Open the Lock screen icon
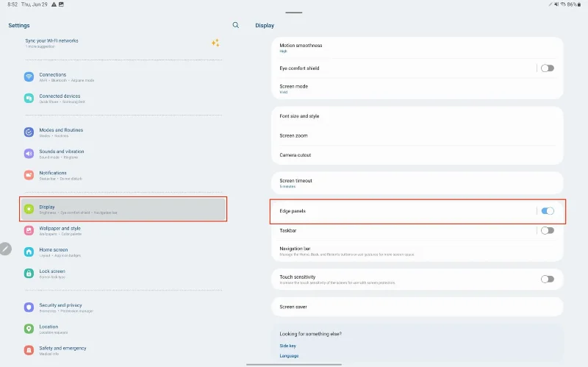Screen dimensions: 588x367 29,273
